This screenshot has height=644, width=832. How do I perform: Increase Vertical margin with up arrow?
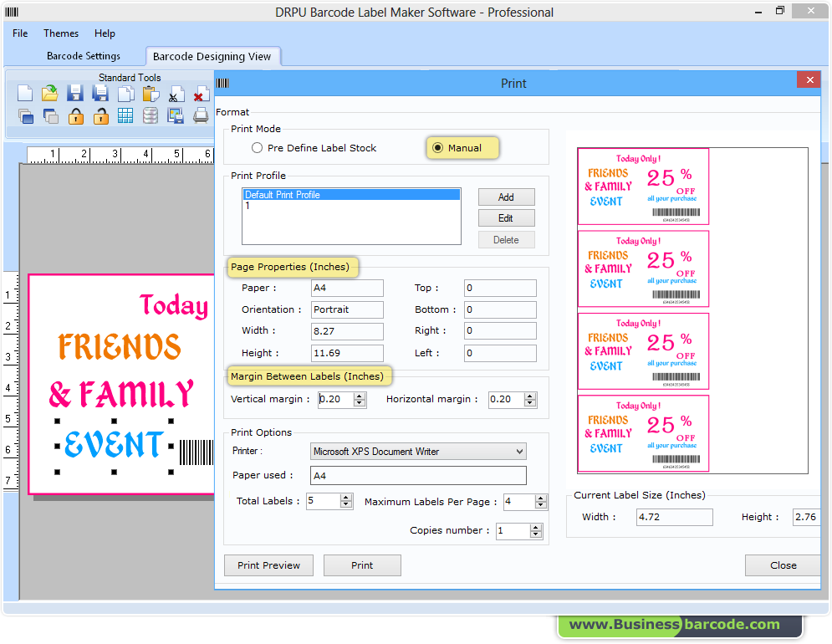point(360,396)
